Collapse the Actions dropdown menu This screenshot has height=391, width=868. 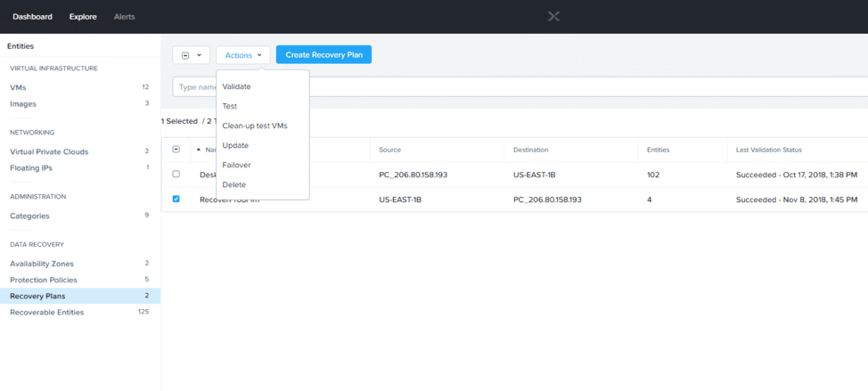click(242, 55)
